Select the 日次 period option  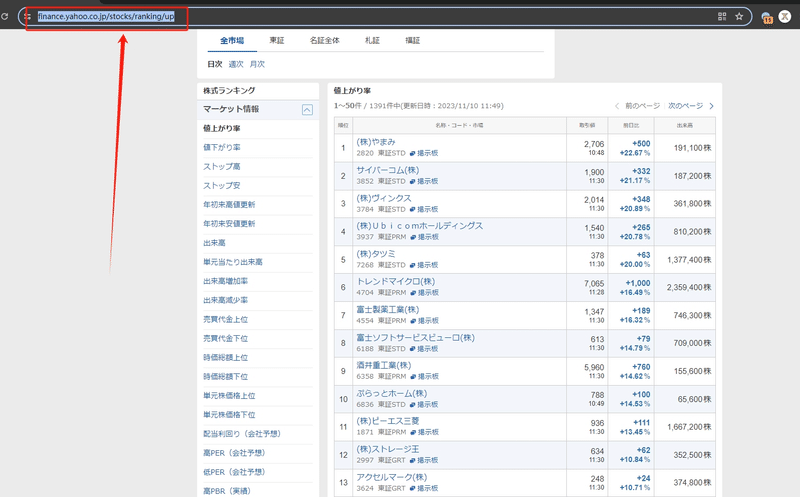215,64
